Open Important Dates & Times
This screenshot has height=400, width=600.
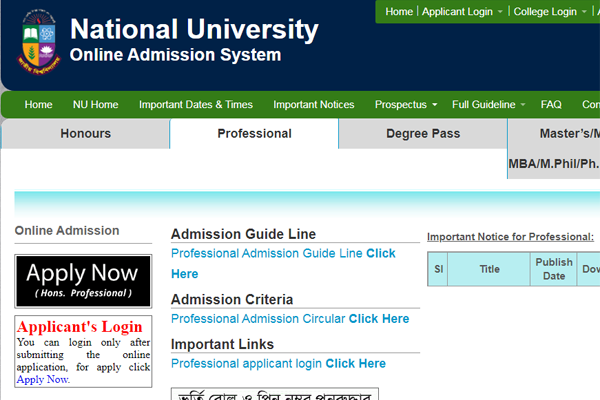(196, 104)
